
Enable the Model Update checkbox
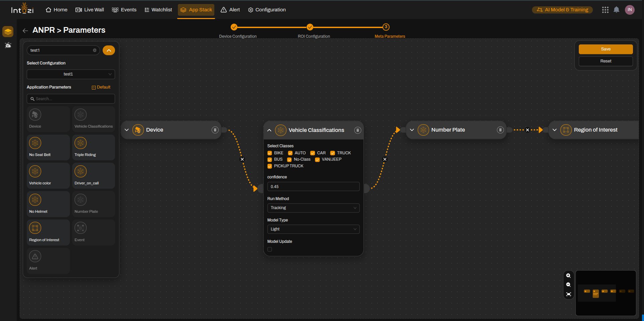(270, 250)
